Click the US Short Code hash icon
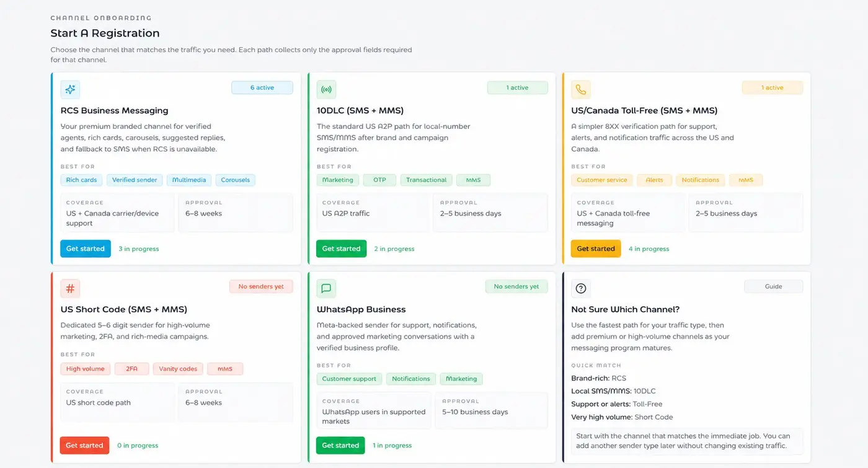 [70, 288]
